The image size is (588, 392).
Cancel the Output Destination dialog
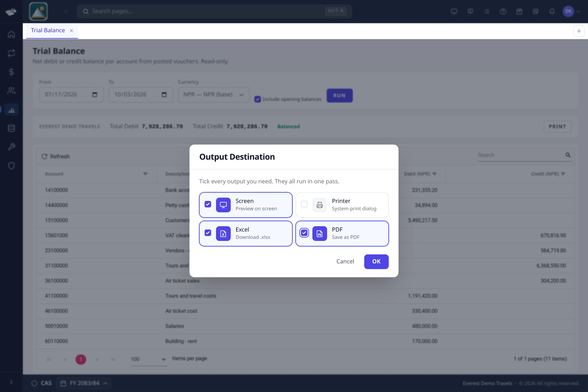(x=345, y=262)
